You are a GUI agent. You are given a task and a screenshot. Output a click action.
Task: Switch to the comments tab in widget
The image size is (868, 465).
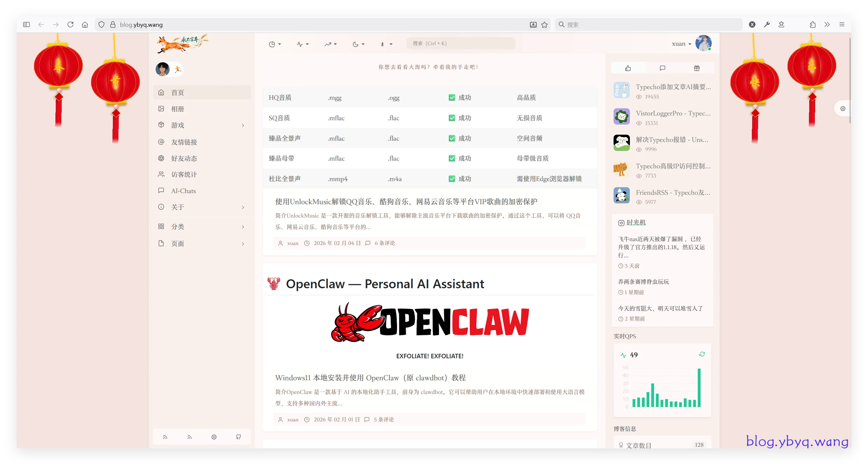(x=662, y=68)
